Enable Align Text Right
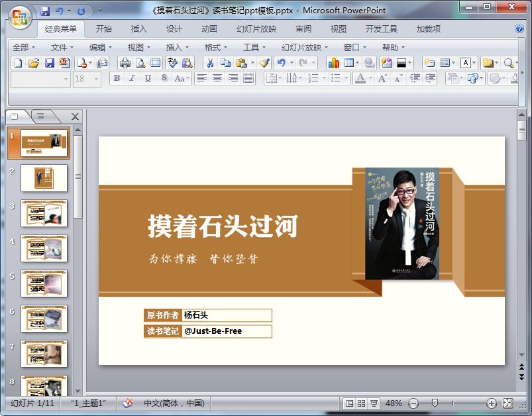The width and height of the screenshot is (532, 416). pyautogui.click(x=233, y=78)
